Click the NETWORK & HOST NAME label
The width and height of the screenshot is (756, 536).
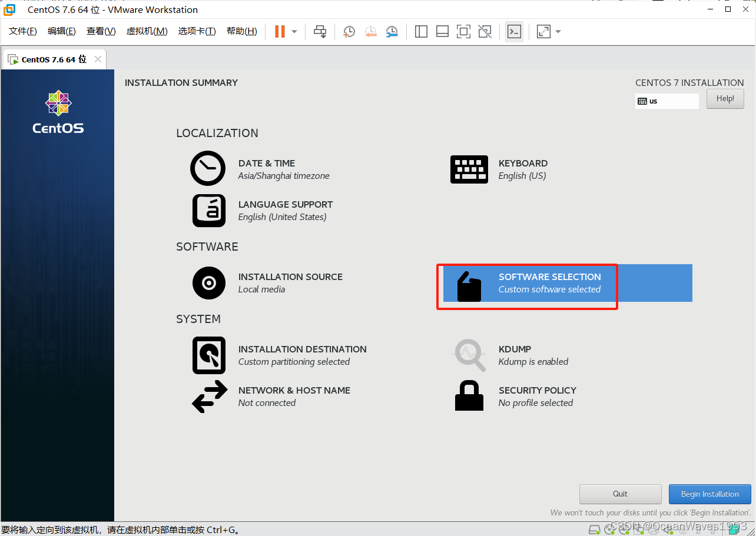tap(294, 391)
